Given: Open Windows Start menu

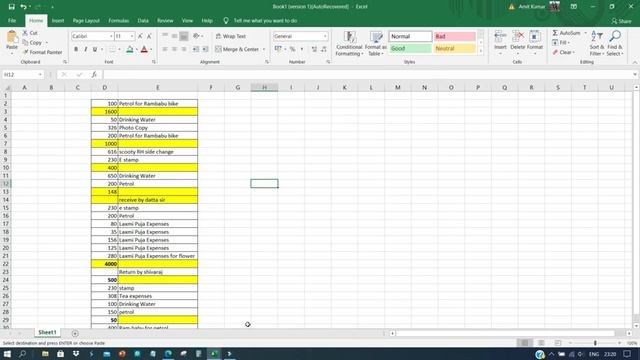Looking at the screenshot, I should (7, 354).
